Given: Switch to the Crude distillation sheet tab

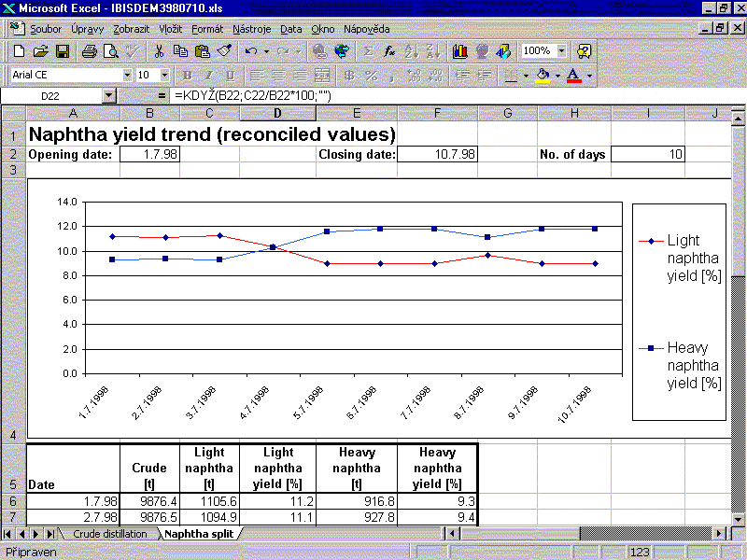Looking at the screenshot, I should tap(110, 534).
